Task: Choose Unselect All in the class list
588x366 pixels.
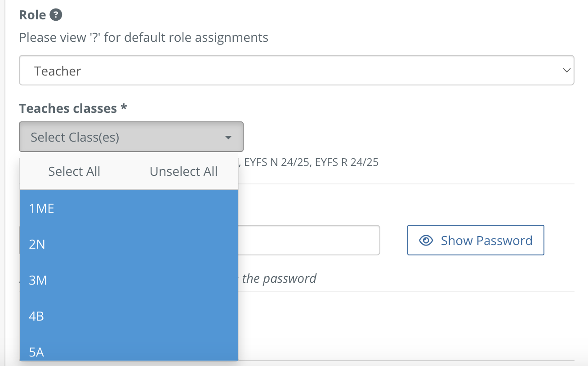Action: coord(183,171)
